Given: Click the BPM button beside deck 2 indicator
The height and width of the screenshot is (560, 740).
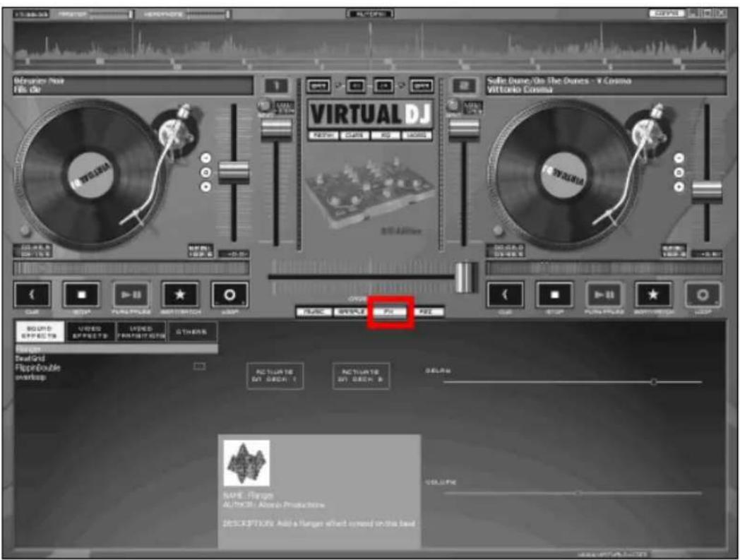Looking at the screenshot, I should (x=422, y=86).
